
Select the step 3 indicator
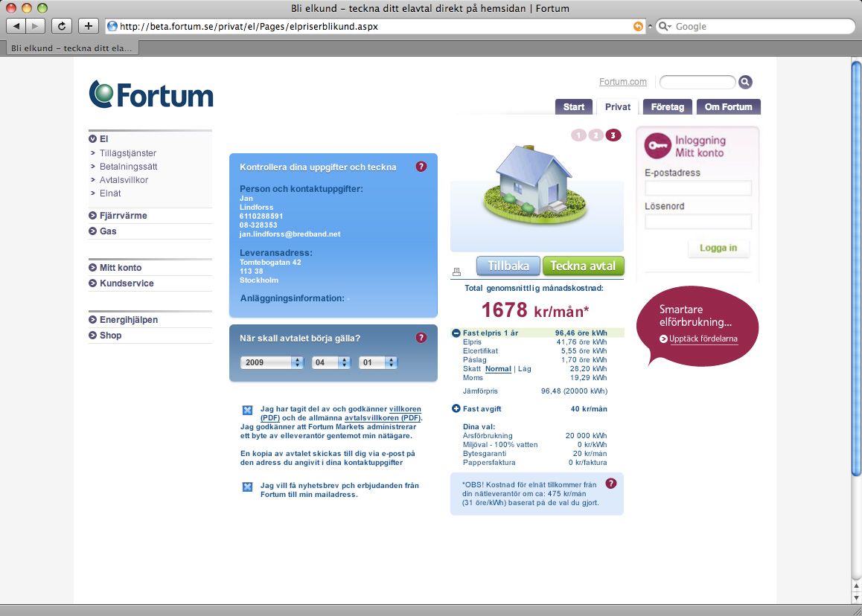point(613,135)
